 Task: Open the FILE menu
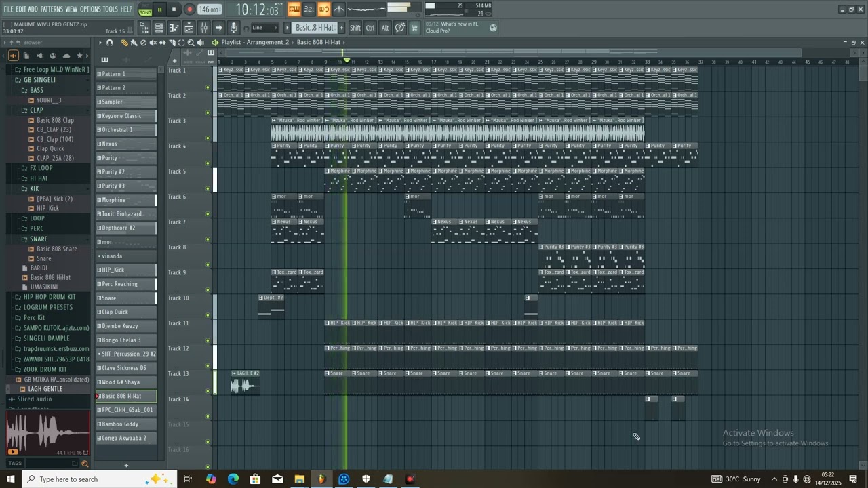pyautogui.click(x=8, y=9)
